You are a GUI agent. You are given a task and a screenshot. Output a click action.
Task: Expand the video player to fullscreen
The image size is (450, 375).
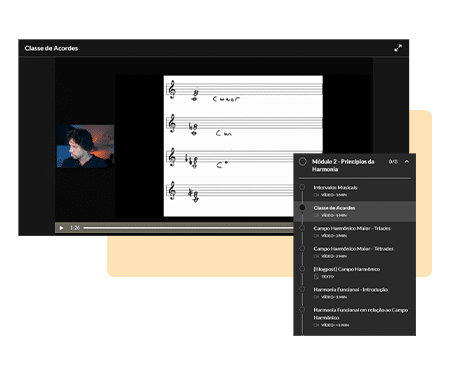click(398, 48)
